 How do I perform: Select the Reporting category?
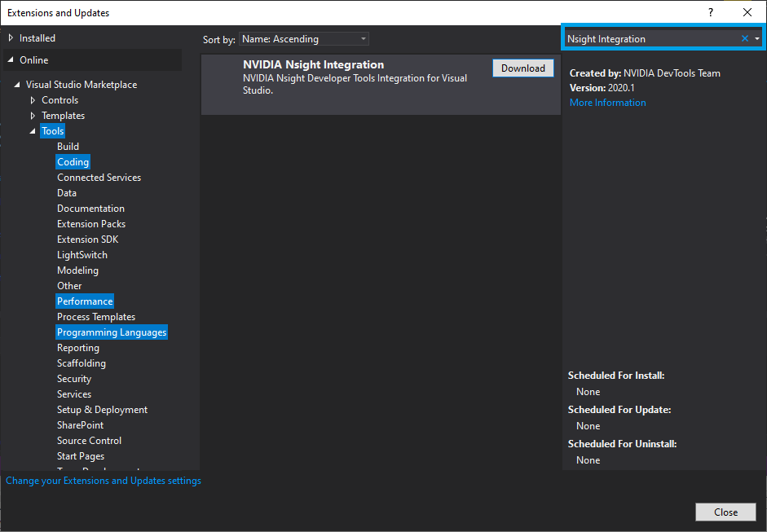click(x=77, y=348)
